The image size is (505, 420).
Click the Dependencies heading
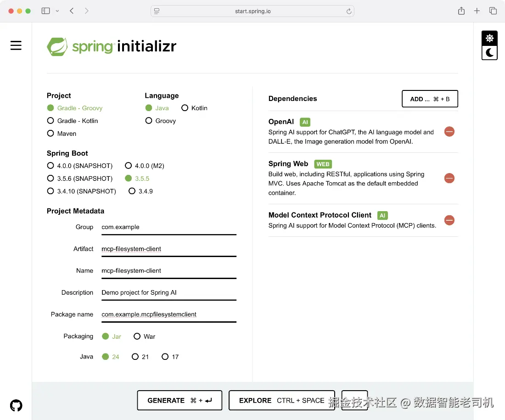pyautogui.click(x=292, y=99)
